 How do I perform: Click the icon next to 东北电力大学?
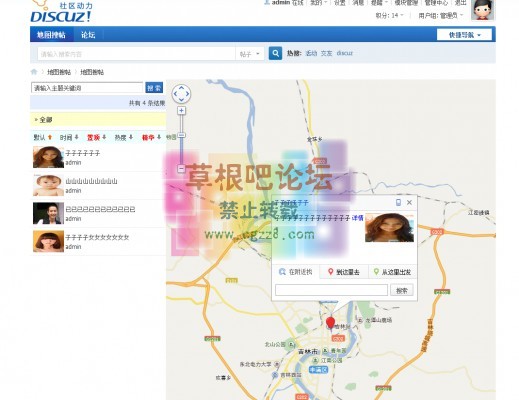(276, 364)
